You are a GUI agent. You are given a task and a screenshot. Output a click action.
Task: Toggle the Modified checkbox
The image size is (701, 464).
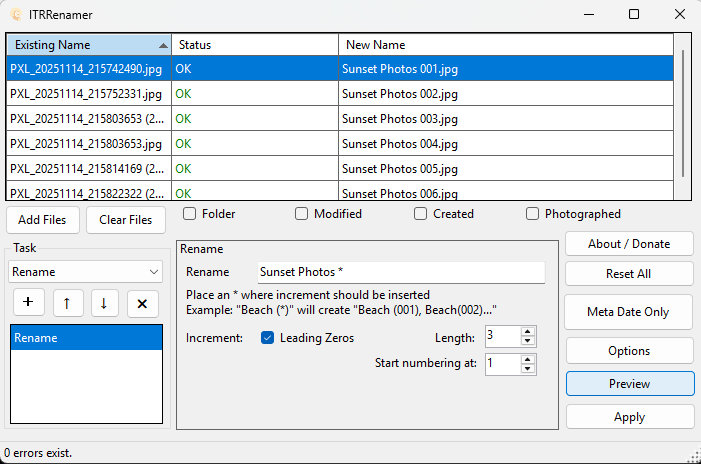click(x=301, y=214)
